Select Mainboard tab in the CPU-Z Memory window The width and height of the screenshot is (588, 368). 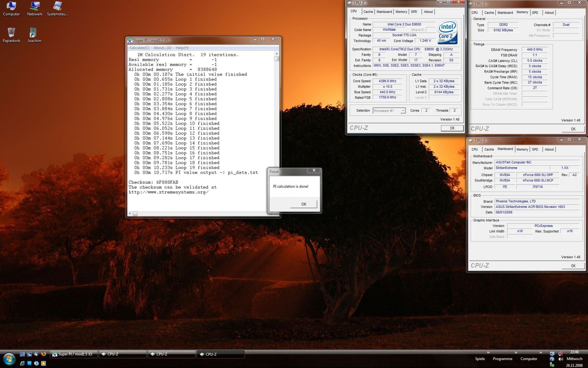click(505, 13)
